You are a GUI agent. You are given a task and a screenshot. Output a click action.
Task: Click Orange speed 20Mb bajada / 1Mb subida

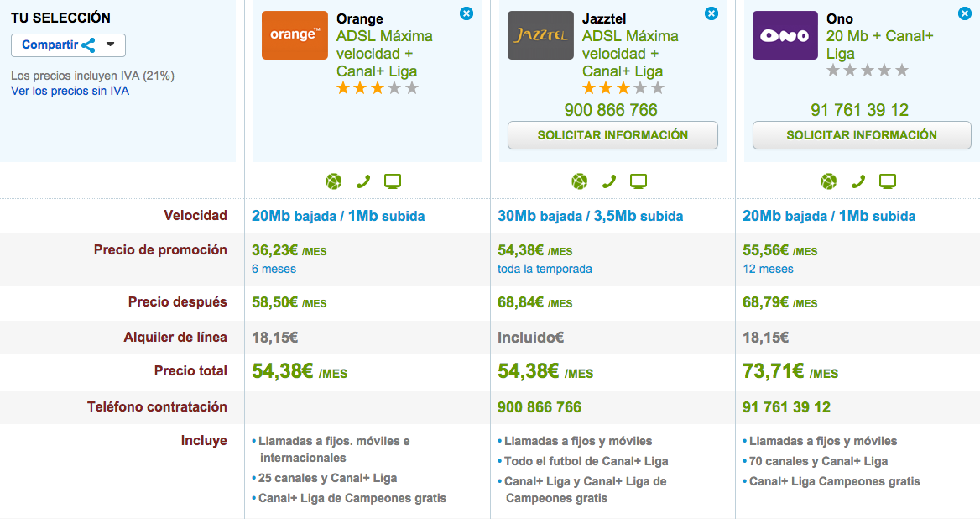click(x=338, y=217)
